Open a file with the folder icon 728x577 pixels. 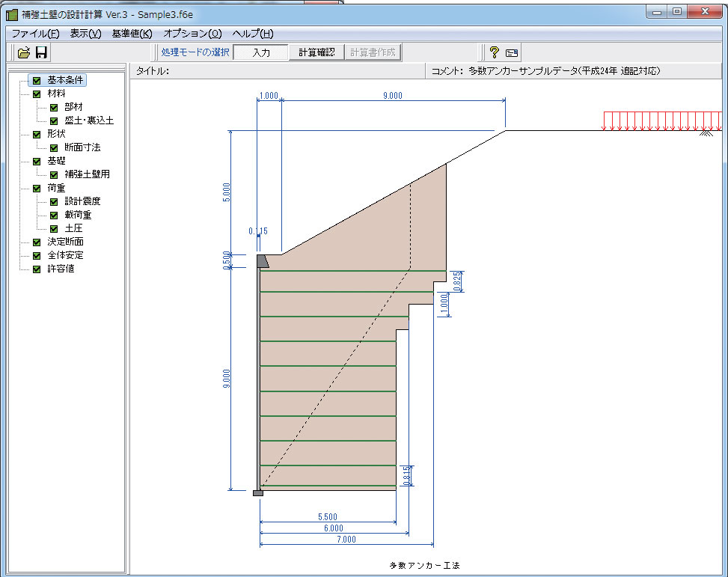23,52
